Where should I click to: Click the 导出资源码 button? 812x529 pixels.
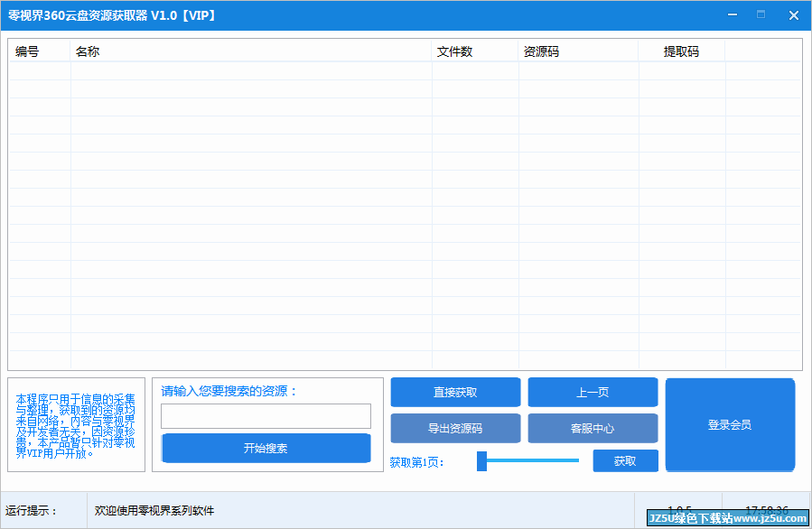click(455, 429)
